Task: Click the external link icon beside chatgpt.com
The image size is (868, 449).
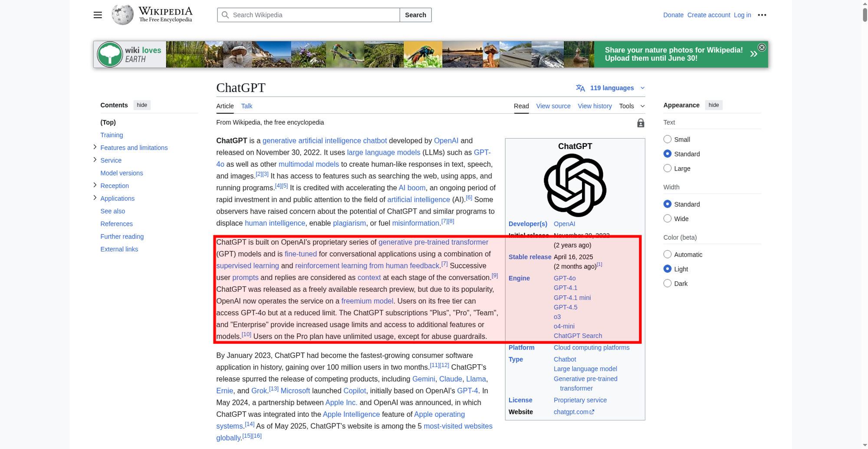Action: [592, 412]
